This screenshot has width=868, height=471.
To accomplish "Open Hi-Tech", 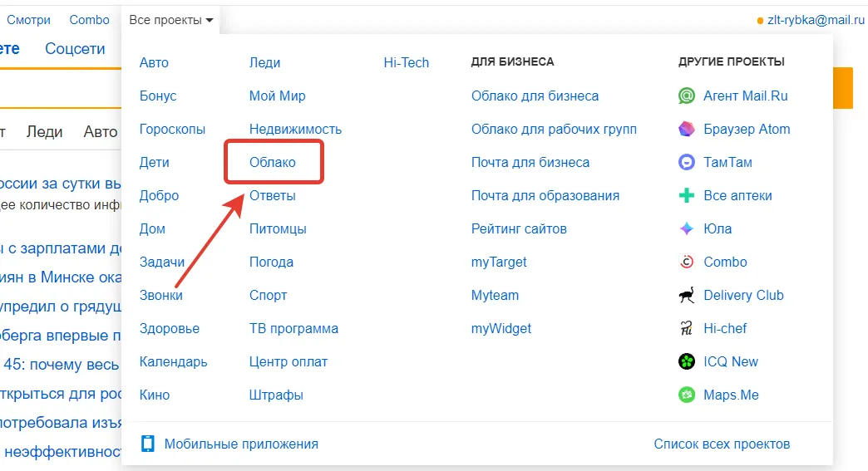I will (x=406, y=62).
